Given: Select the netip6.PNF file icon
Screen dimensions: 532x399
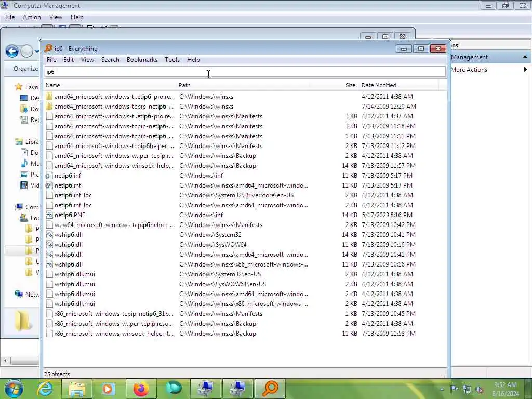Looking at the screenshot, I should pyautogui.click(x=49, y=215).
